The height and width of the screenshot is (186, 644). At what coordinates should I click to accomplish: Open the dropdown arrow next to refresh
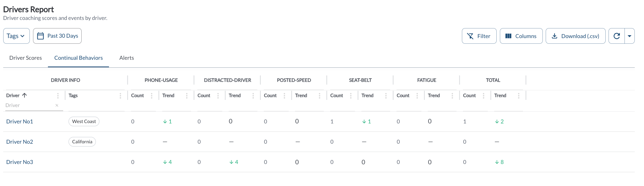point(629,36)
